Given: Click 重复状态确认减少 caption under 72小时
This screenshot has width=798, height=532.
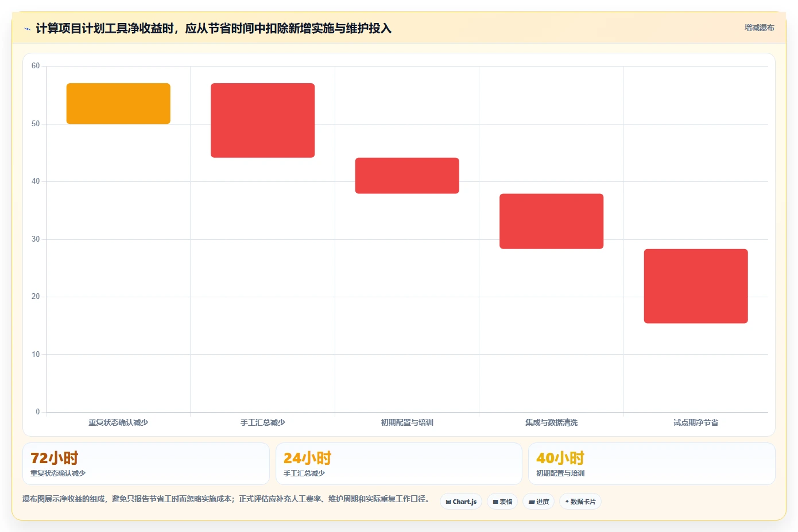Looking at the screenshot, I should tap(58, 473).
